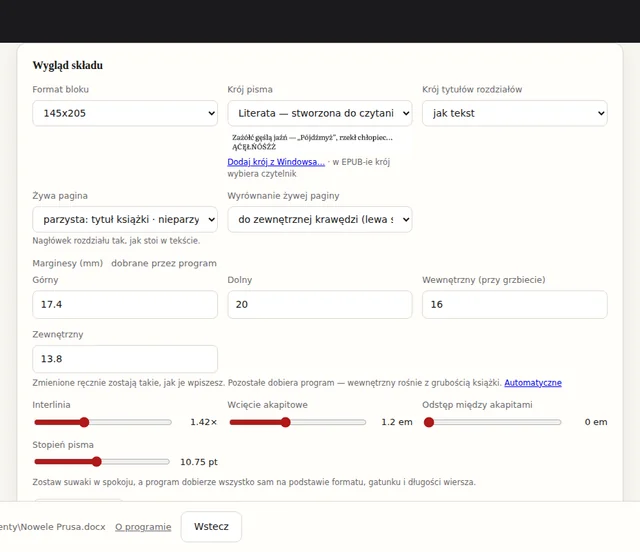Image resolution: width=640 pixels, height=552 pixels.
Task: Click the Odstęp między akapitami slider handle
Action: [429, 422]
